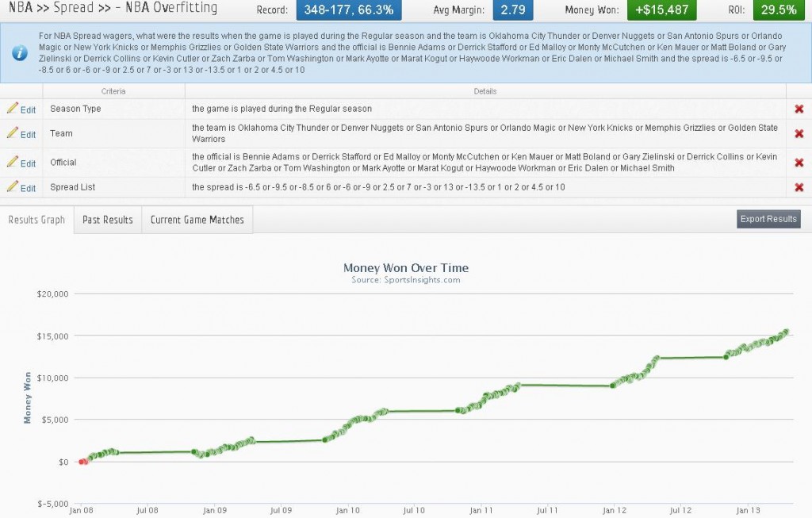Click the Regular season detail text
Viewport: 812px width, 518px height.
tap(282, 109)
